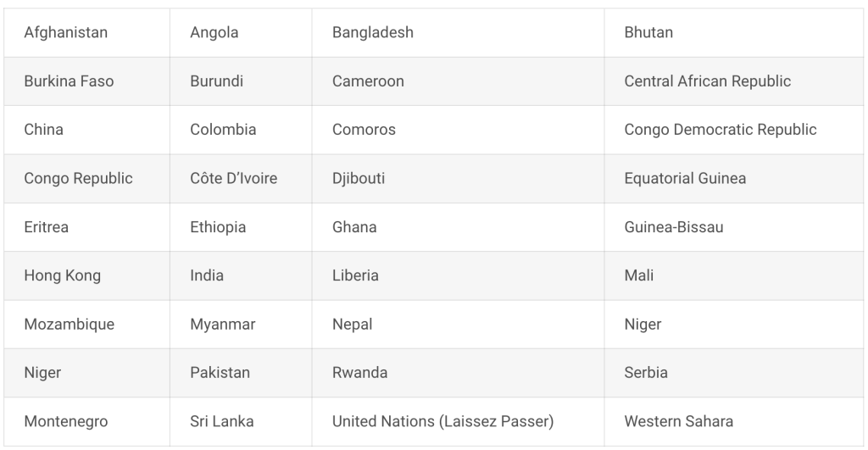868x450 pixels.
Task: Click on Equatorial Guinea
Action: click(x=685, y=178)
